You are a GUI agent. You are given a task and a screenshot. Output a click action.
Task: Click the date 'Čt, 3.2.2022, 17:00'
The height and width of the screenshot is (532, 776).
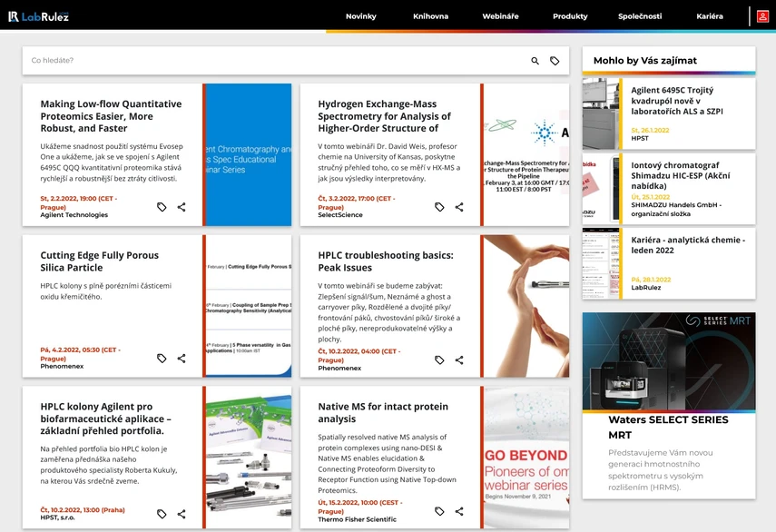pos(357,202)
